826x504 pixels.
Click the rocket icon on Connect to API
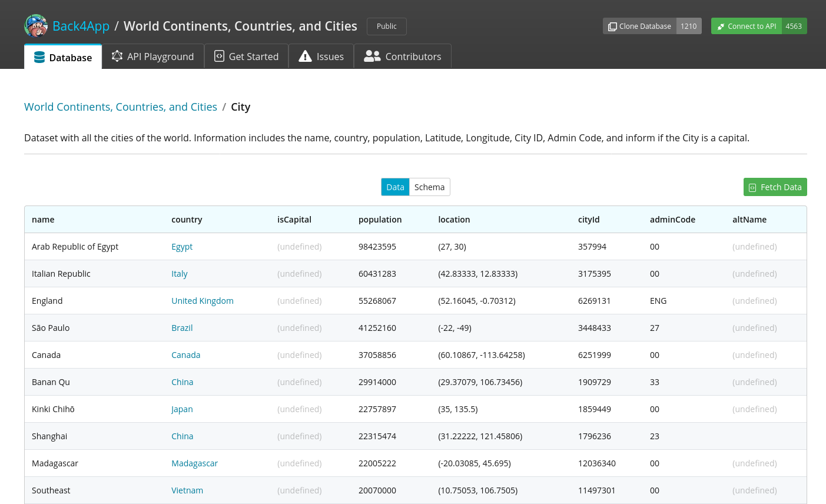(x=721, y=26)
